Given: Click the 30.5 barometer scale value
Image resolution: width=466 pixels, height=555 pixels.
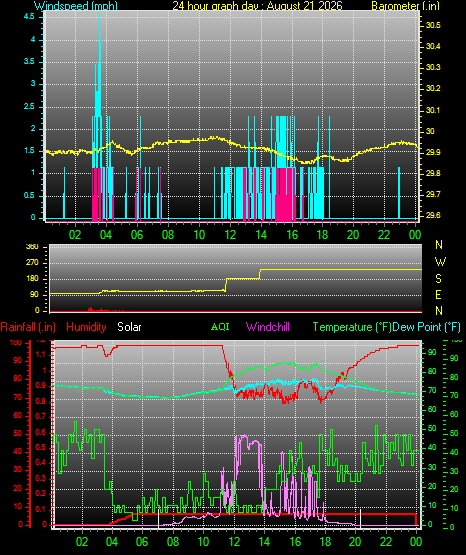Looking at the screenshot, I should point(433,25).
